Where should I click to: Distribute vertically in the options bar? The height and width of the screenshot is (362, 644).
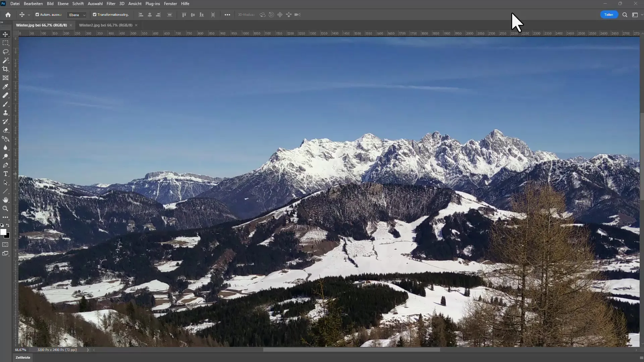(x=170, y=15)
